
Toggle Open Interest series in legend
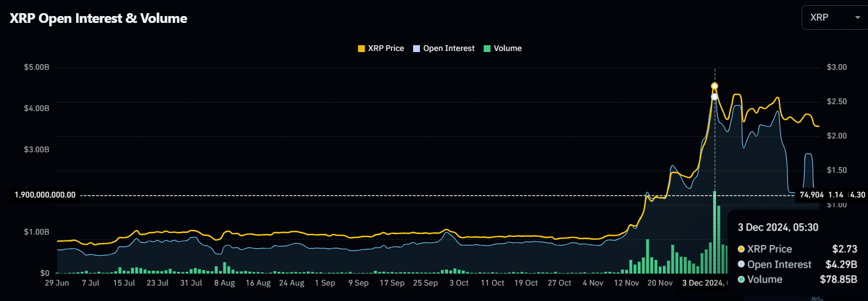[449, 49]
